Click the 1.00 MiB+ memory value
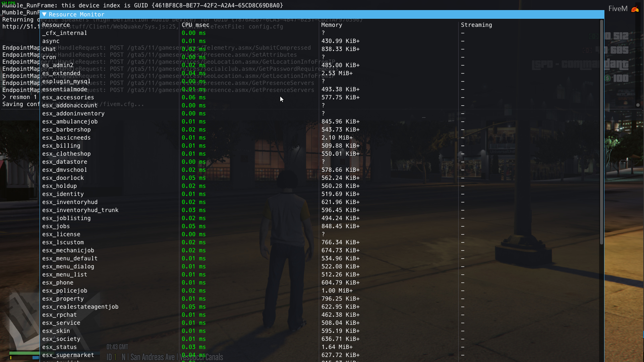 (x=337, y=291)
